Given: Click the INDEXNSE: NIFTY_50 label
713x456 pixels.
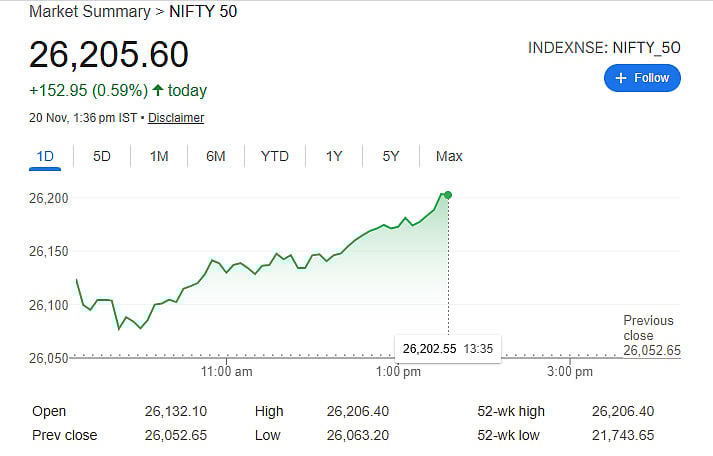Looking at the screenshot, I should [x=604, y=47].
